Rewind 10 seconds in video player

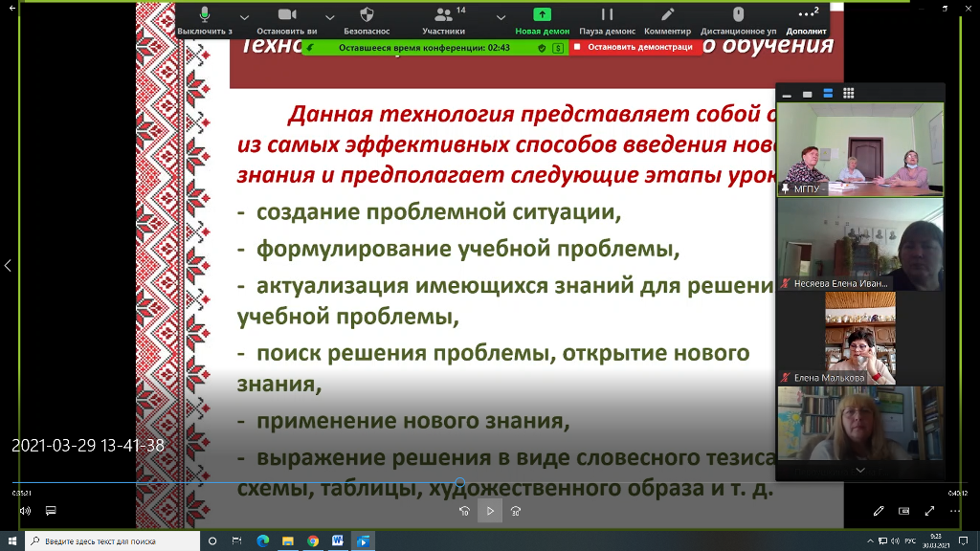pos(464,511)
